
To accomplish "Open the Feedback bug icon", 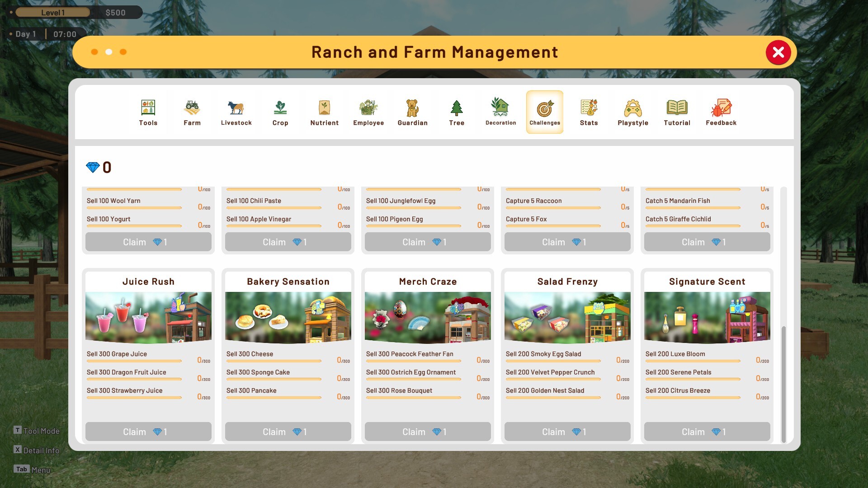I will (x=721, y=108).
